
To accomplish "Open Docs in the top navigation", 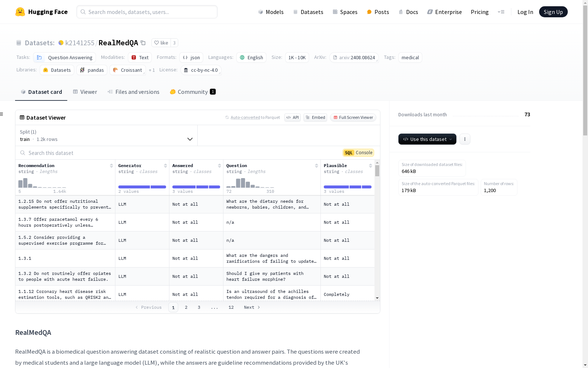I will (x=408, y=12).
